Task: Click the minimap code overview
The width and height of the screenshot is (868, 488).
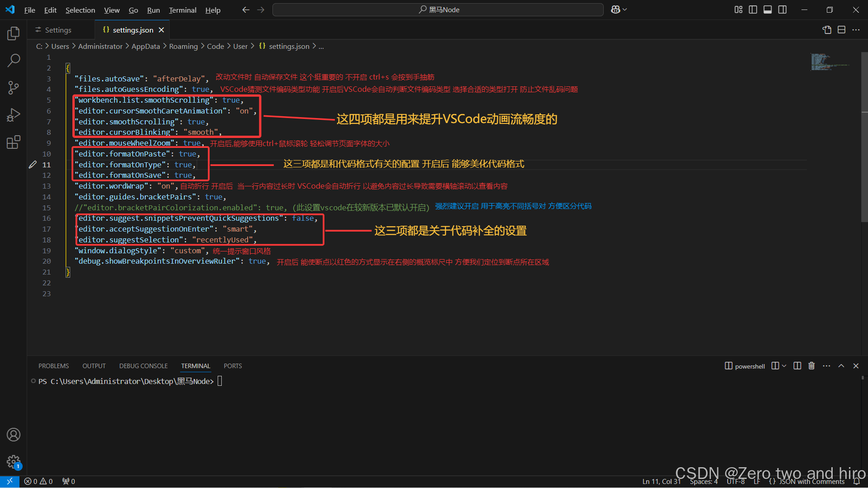Action: point(830,62)
